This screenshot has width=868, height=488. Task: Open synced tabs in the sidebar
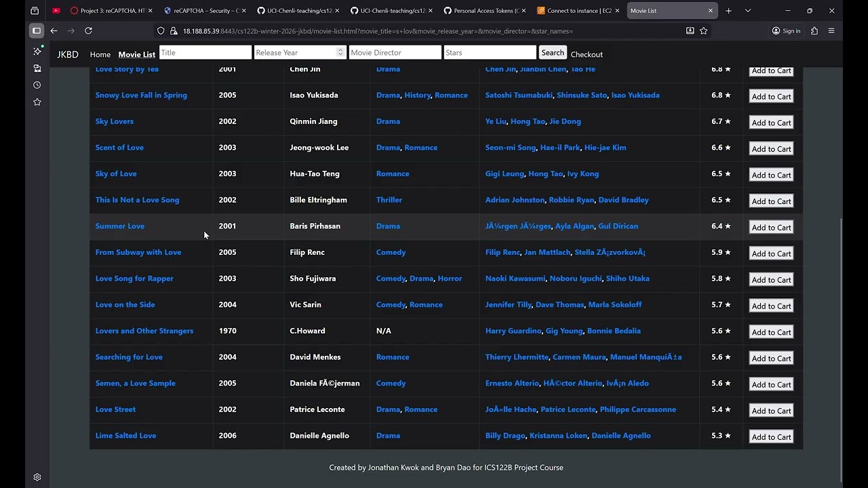click(37, 68)
